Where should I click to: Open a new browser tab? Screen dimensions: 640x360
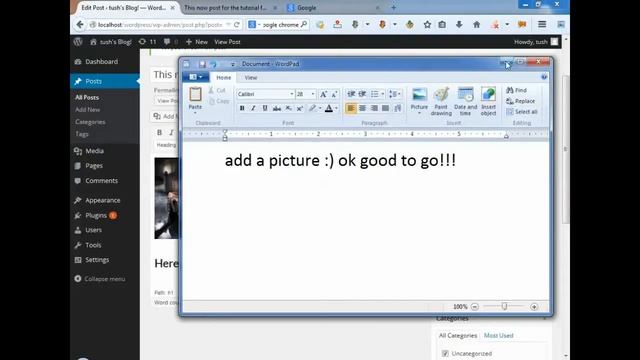[393, 7]
